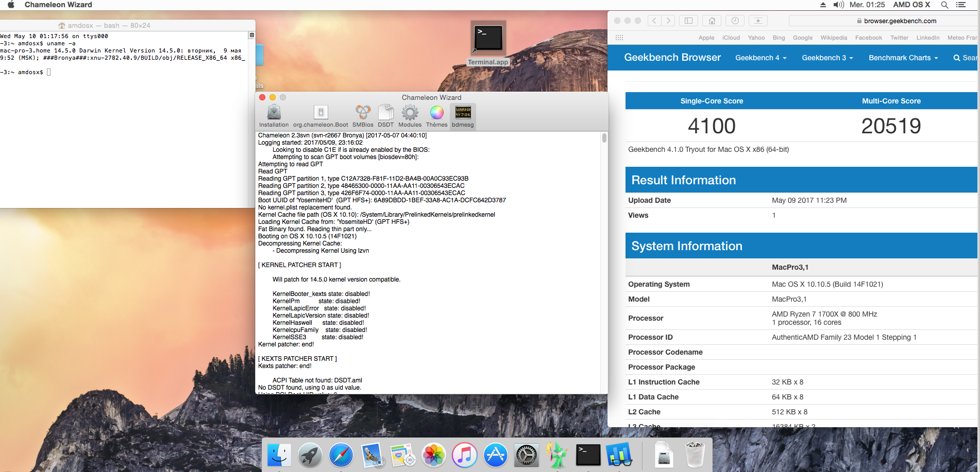Click the single-core score 4100
This screenshot has width=980, height=472.
point(712,126)
